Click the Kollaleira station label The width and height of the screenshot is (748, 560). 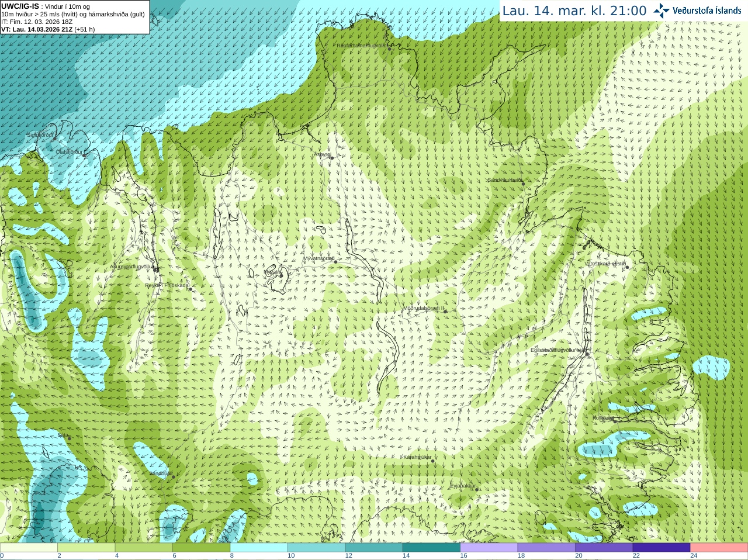pyautogui.click(x=603, y=417)
